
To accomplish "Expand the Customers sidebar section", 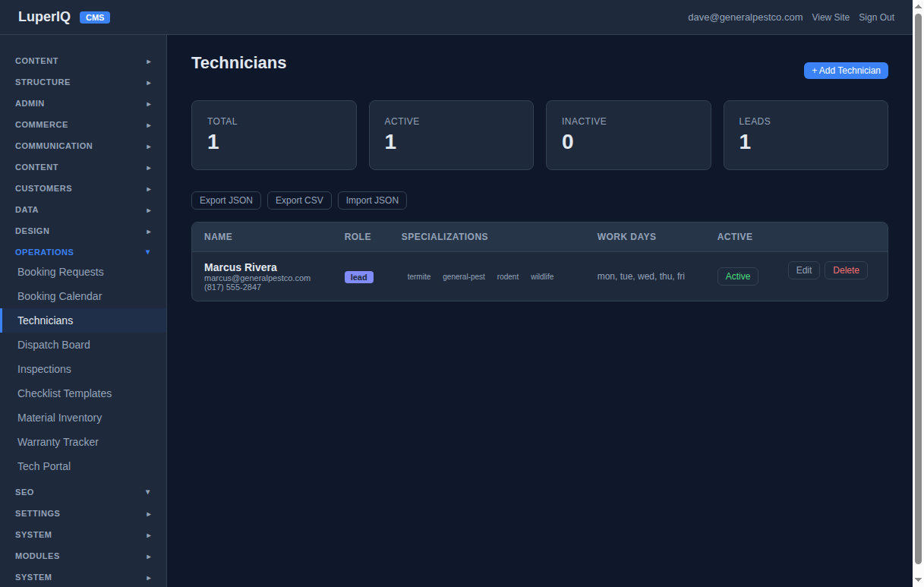I will [83, 188].
